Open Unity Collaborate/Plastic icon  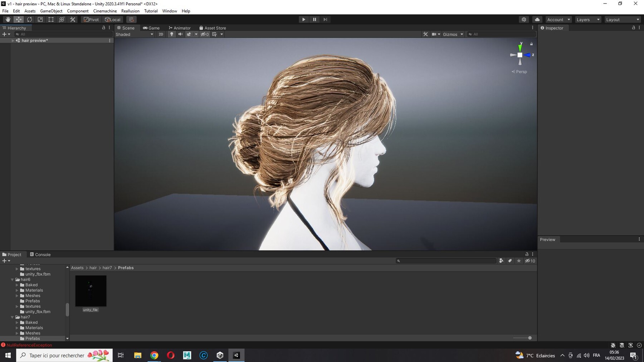pyautogui.click(x=524, y=19)
